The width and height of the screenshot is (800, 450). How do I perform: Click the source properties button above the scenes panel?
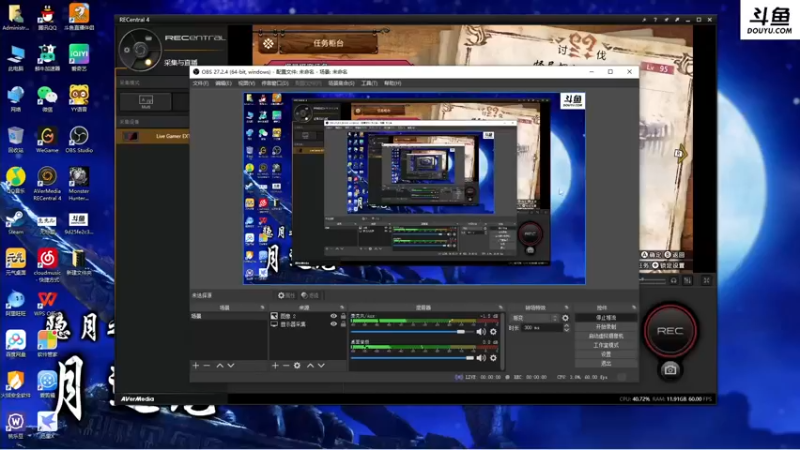tap(286, 295)
